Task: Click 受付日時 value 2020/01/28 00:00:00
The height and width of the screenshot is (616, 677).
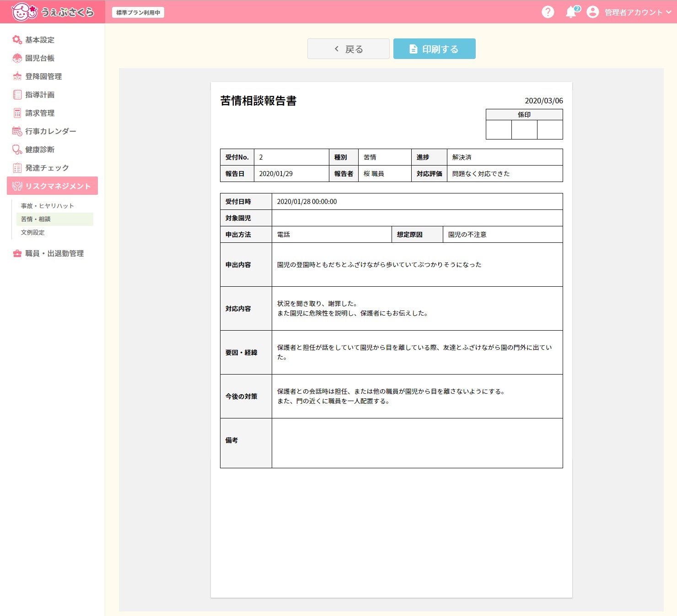Action: pyautogui.click(x=307, y=202)
